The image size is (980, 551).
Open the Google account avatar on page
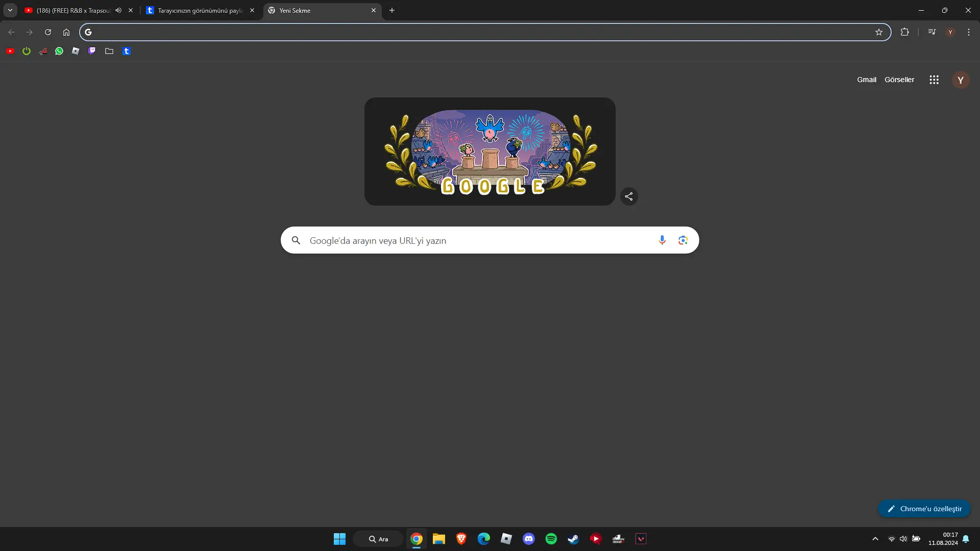click(x=961, y=80)
